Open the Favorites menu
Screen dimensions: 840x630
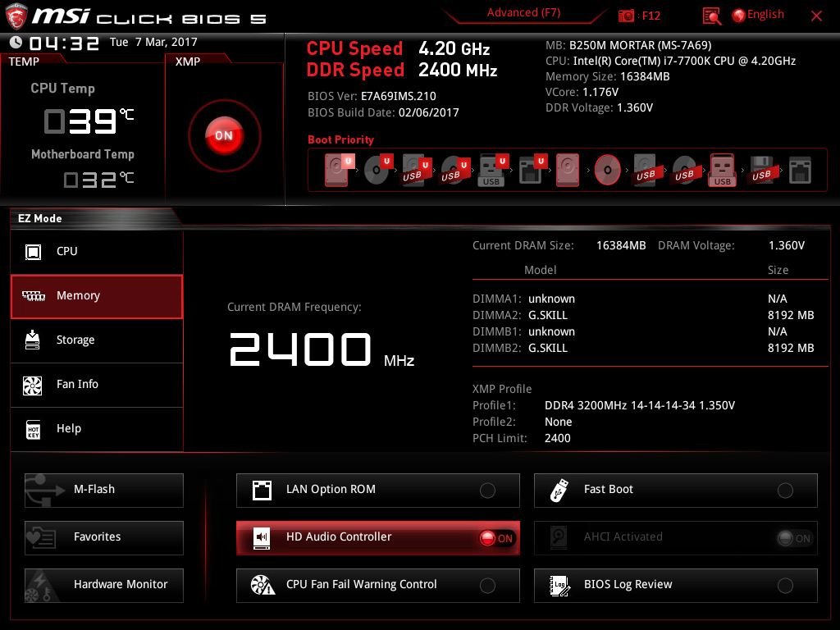104,537
